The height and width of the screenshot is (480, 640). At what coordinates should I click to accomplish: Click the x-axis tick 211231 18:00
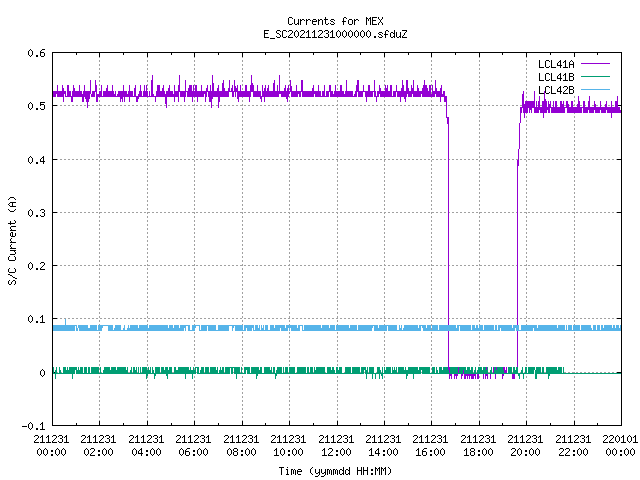tap(478, 446)
